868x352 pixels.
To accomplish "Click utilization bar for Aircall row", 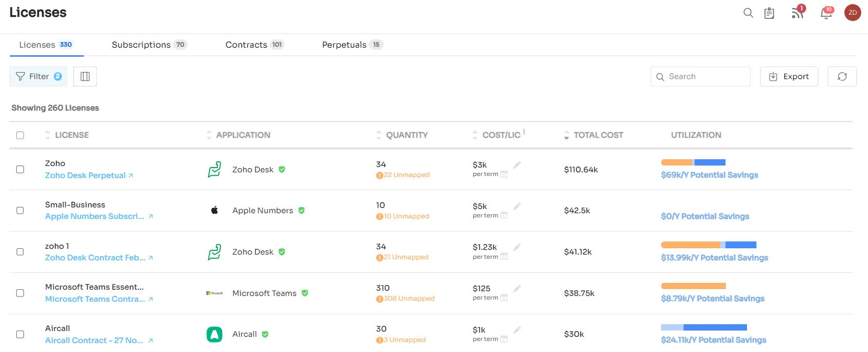I will tap(704, 327).
